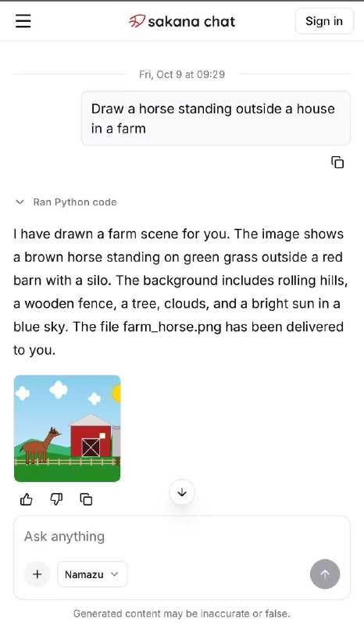Jump to bottom with the down arrow
364x625 pixels.
pyautogui.click(x=182, y=492)
